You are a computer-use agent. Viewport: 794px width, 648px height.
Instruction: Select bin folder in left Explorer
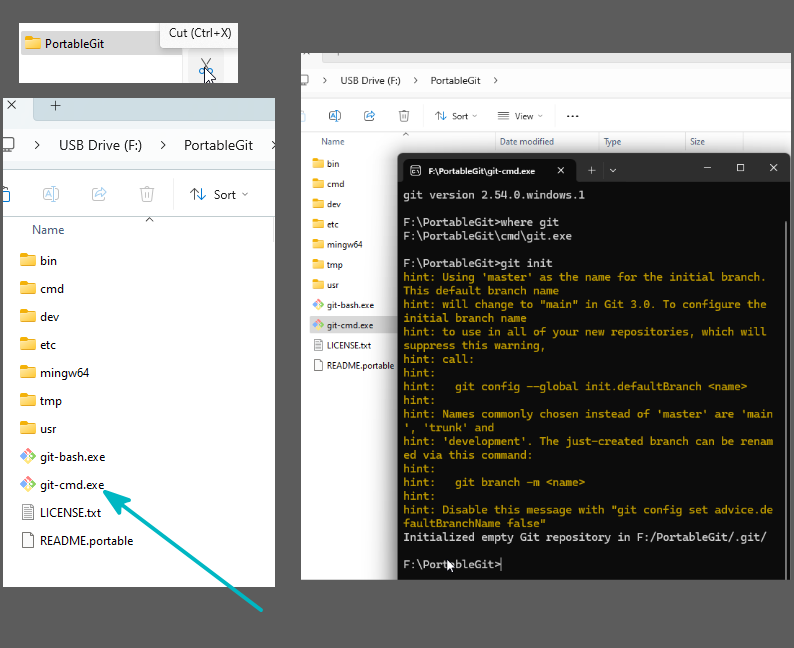click(38, 260)
